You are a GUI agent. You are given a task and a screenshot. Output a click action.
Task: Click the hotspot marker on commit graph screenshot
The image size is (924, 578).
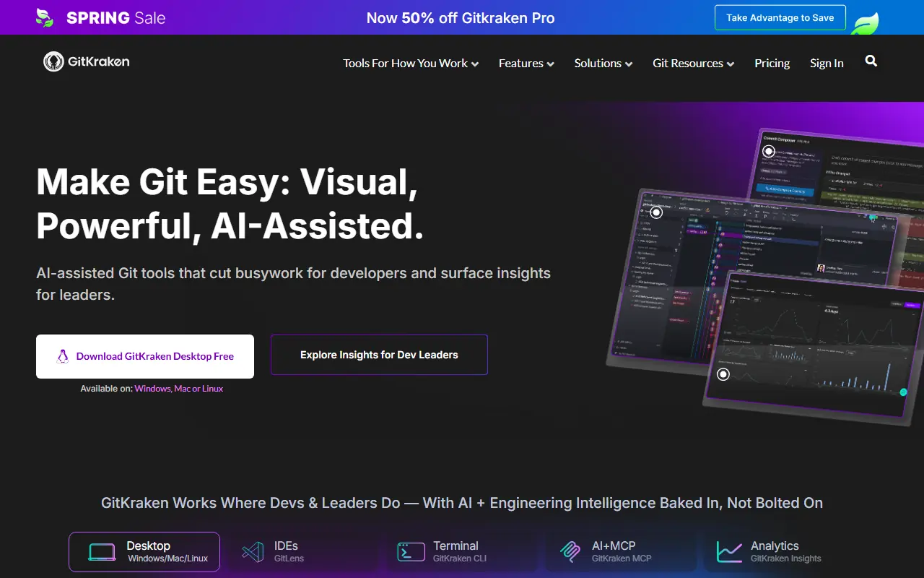point(656,212)
